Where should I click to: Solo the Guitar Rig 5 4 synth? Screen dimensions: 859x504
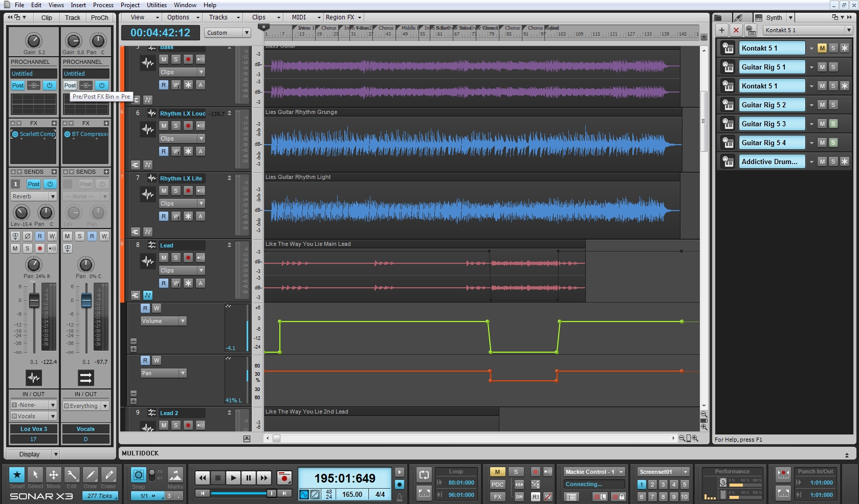[x=833, y=143]
